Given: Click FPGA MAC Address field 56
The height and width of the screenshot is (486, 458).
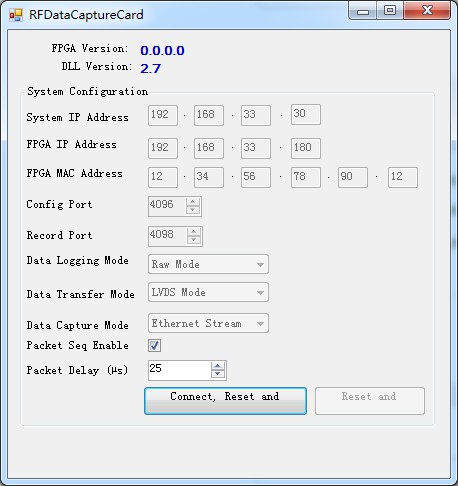Looking at the screenshot, I should pos(256,177).
